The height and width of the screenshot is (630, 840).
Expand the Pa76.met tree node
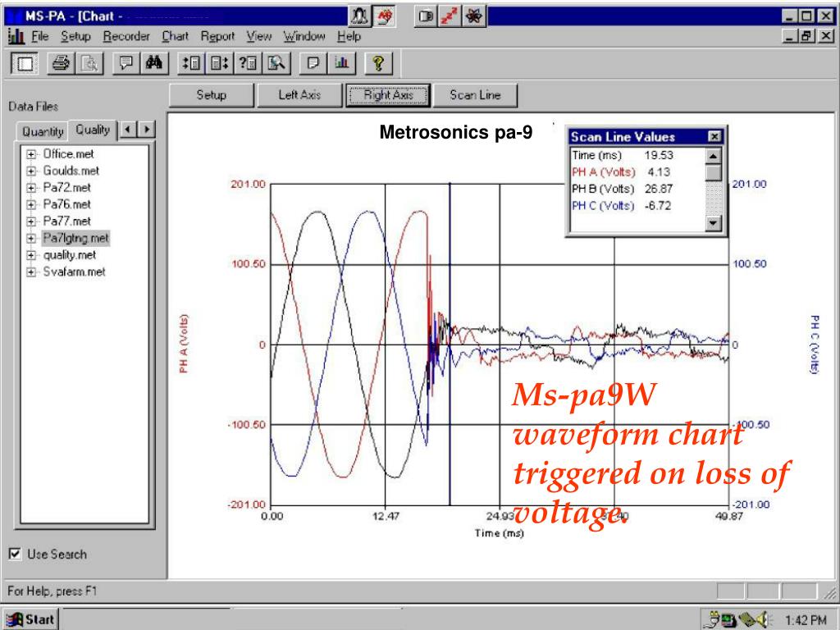(31, 204)
